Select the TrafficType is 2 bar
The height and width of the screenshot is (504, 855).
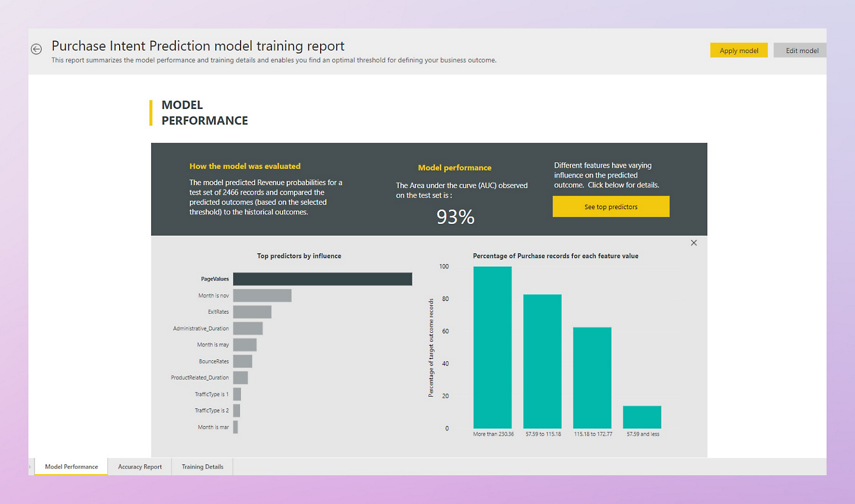[x=236, y=410]
